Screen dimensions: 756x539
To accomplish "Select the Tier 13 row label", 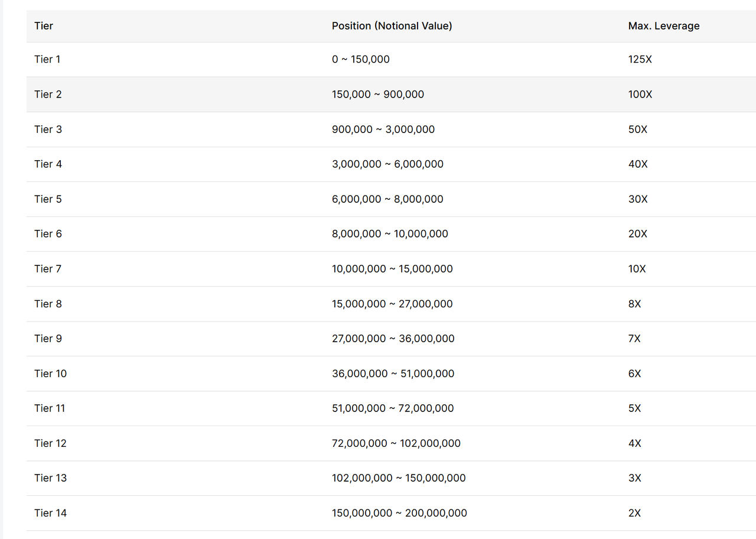I will pos(50,478).
